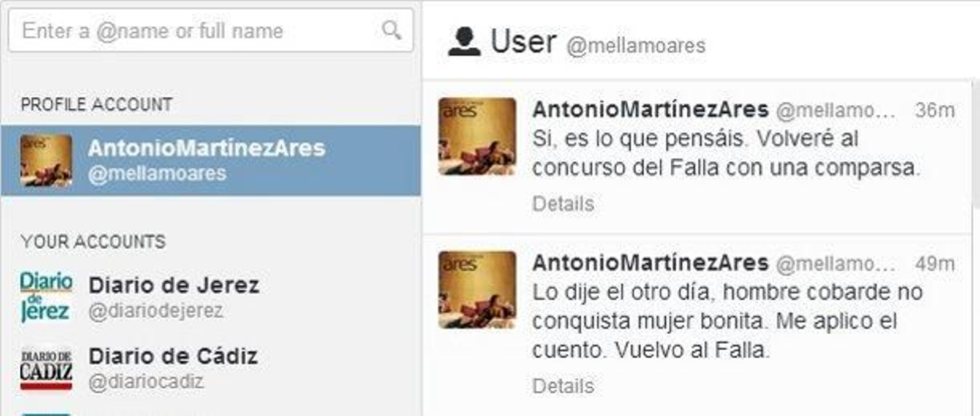Click the Diario de Cádiz logo icon

pos(46,369)
